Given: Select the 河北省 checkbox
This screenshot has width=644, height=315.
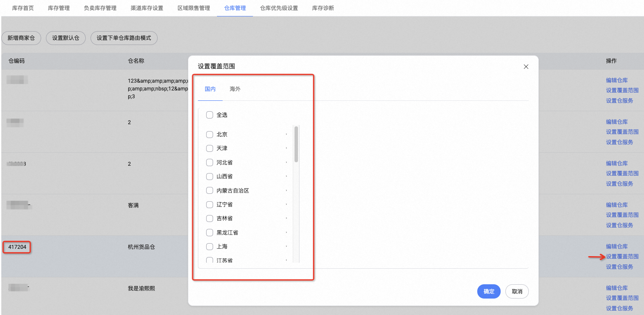Looking at the screenshot, I should tap(210, 163).
